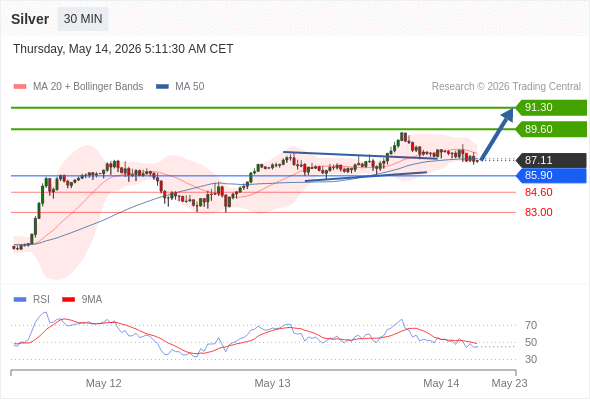Image resolution: width=590 pixels, height=400 pixels.
Task: Click the blue upward forecast arrow
Action: click(x=497, y=135)
